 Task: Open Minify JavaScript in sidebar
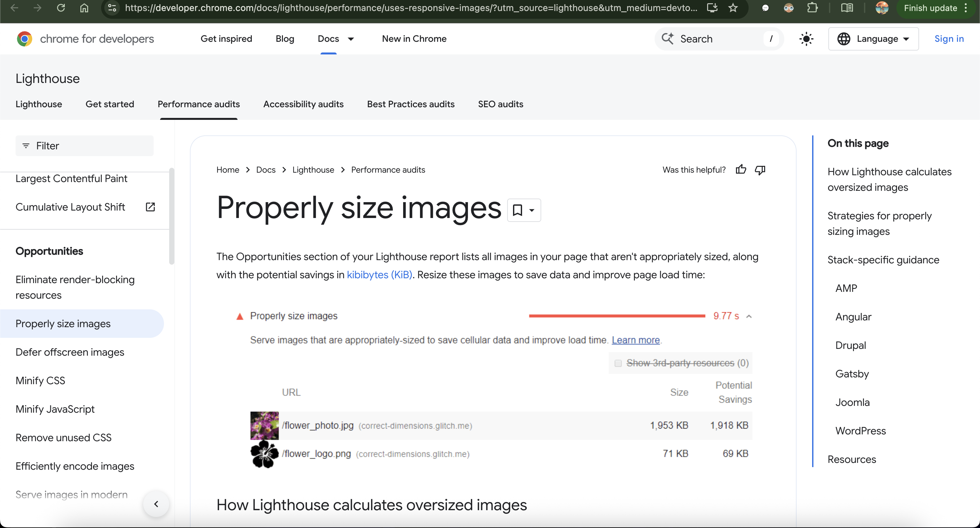pos(55,409)
